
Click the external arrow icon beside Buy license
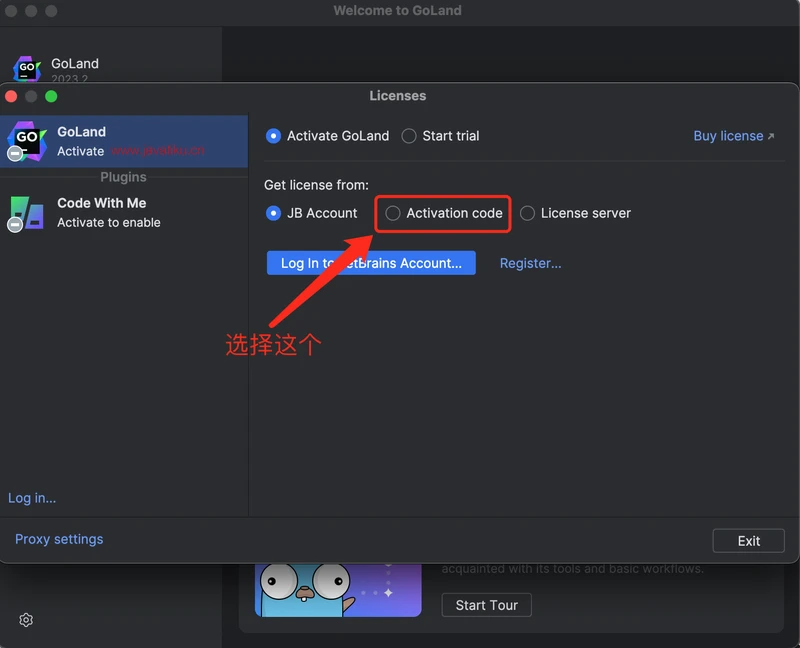tap(771, 136)
